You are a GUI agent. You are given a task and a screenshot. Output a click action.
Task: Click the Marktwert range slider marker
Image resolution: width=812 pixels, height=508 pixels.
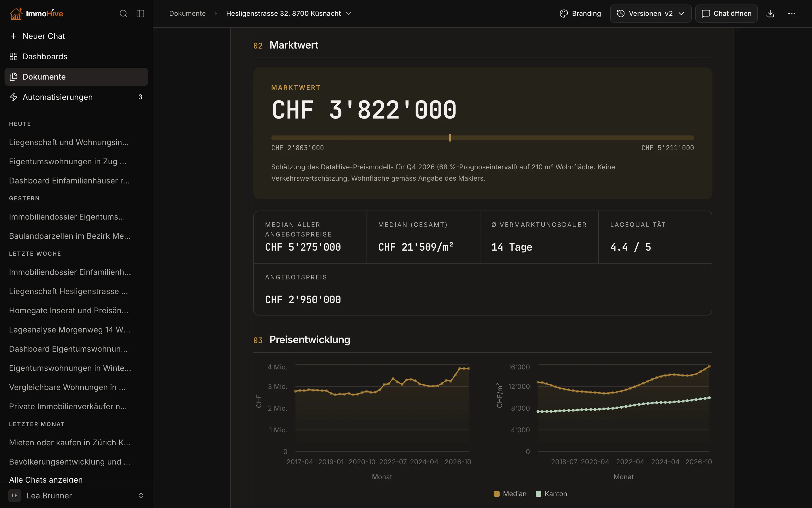click(x=450, y=138)
